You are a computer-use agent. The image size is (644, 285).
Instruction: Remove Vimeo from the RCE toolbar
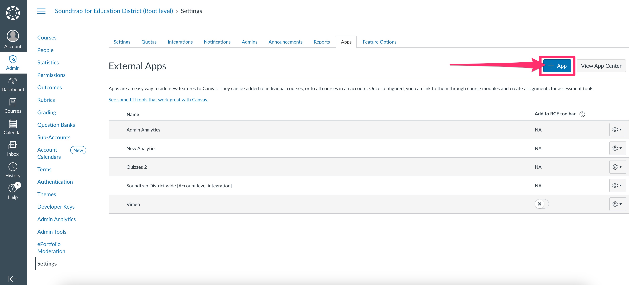[x=540, y=204]
